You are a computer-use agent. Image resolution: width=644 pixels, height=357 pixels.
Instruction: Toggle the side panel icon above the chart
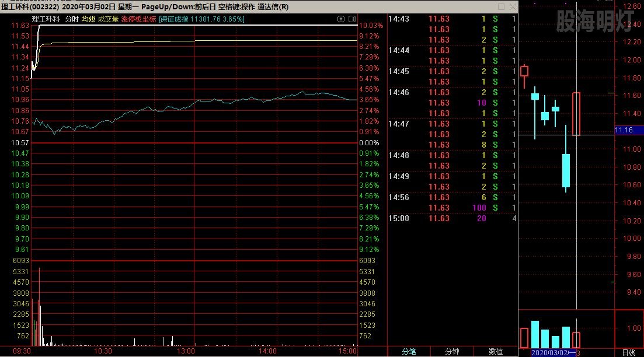click(352, 19)
